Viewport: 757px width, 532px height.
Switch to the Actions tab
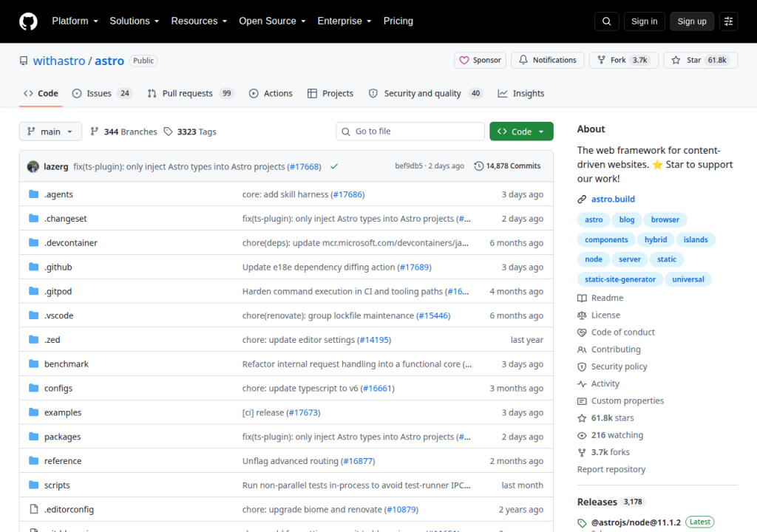271,93
